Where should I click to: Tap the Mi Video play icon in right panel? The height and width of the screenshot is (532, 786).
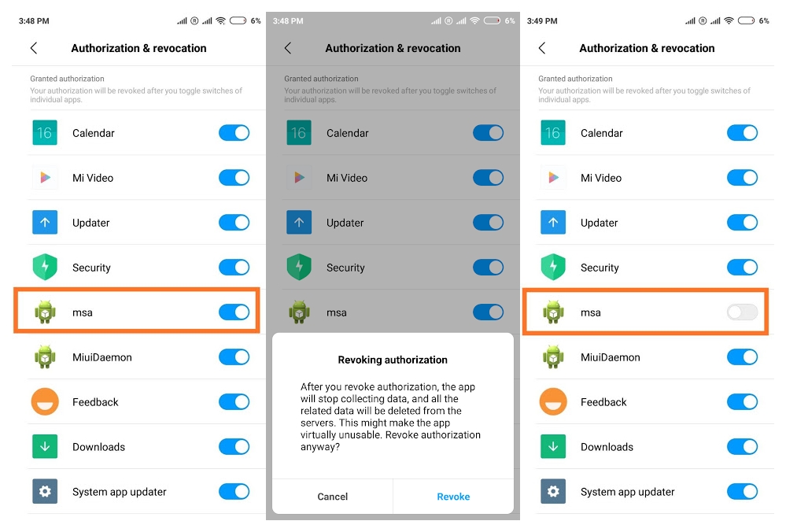click(553, 178)
